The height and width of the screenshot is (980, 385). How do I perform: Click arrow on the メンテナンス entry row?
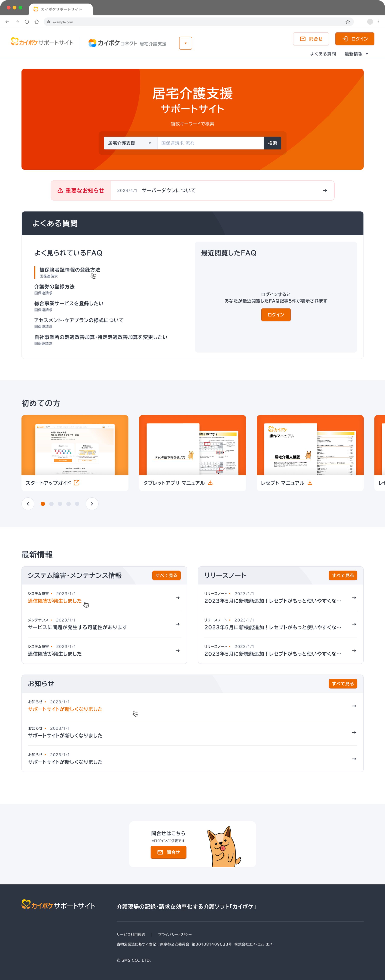tap(178, 624)
